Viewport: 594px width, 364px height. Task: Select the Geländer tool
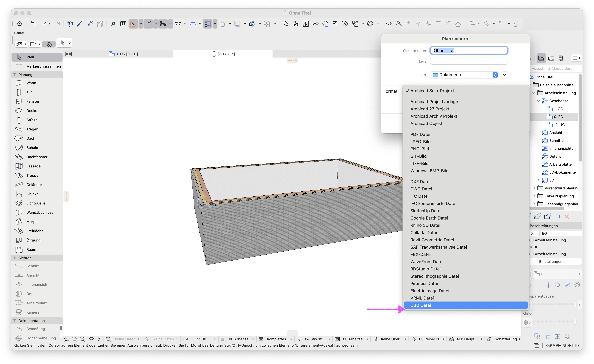(37, 185)
